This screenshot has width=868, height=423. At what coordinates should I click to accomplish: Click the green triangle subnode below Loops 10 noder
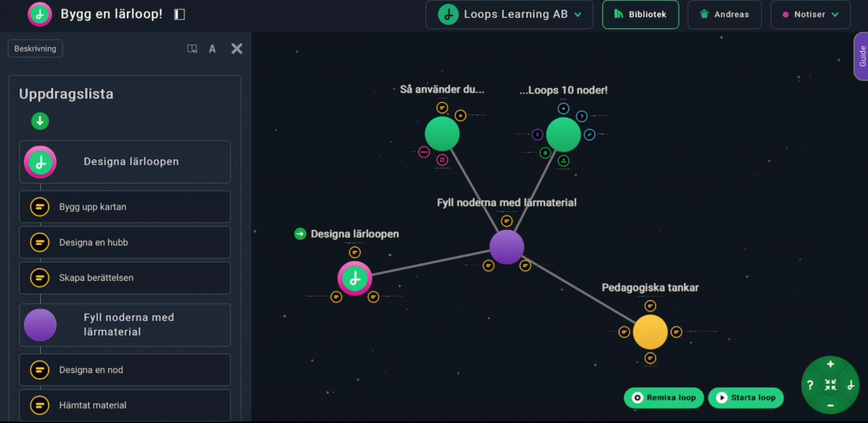pos(563,161)
